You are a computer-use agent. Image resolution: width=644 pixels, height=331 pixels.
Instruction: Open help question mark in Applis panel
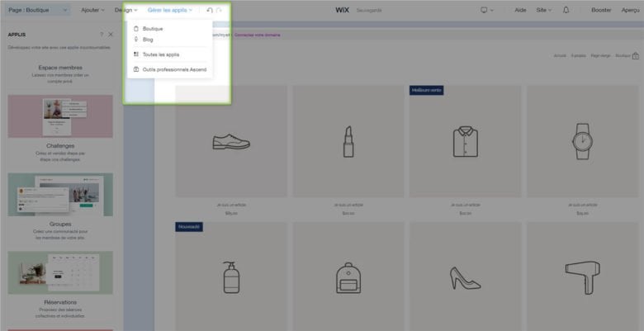pyautogui.click(x=102, y=35)
